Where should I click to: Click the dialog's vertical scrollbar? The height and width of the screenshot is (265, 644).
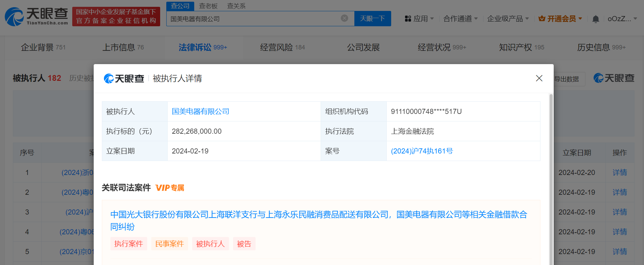click(x=551, y=171)
